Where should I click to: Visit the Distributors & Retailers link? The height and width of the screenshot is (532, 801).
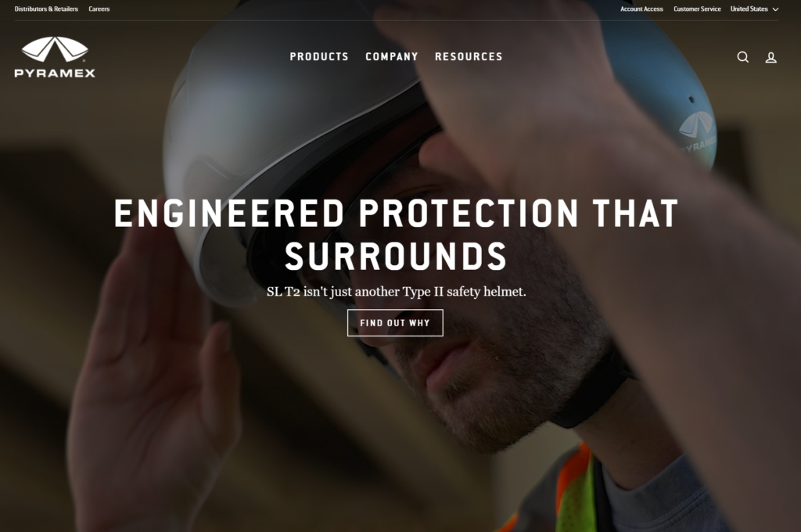[x=46, y=9]
